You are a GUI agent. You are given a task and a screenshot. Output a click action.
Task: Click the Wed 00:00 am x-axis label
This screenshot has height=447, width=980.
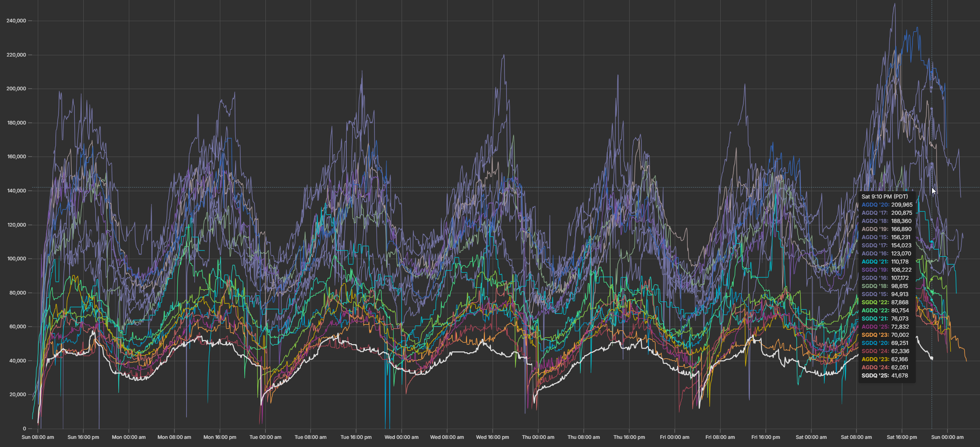401,437
